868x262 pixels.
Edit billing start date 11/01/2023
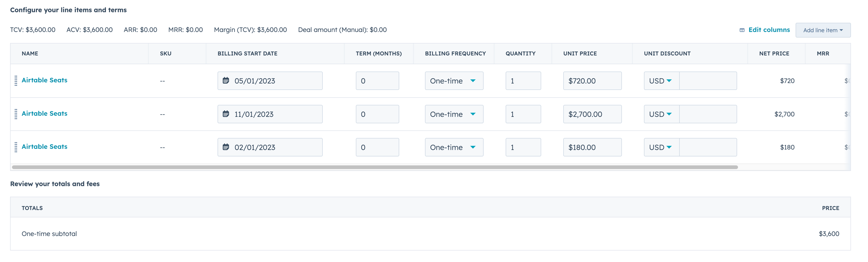270,114
